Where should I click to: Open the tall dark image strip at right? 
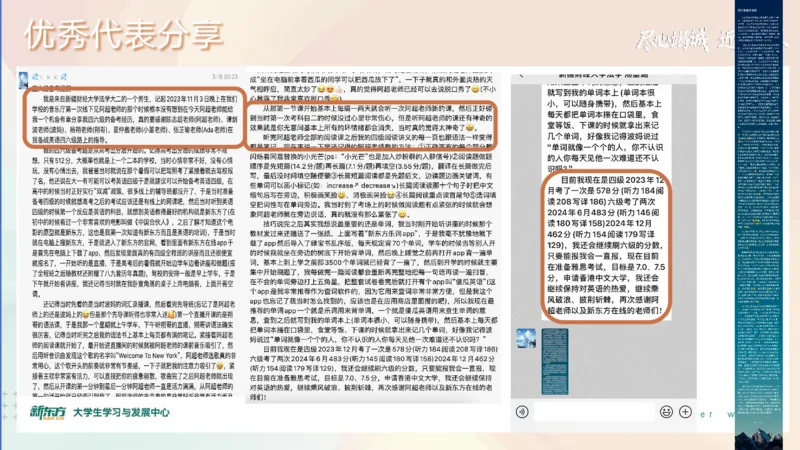click(759, 224)
